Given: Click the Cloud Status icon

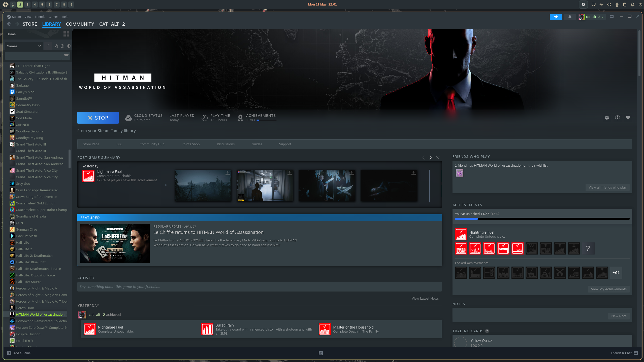Looking at the screenshot, I should [128, 118].
